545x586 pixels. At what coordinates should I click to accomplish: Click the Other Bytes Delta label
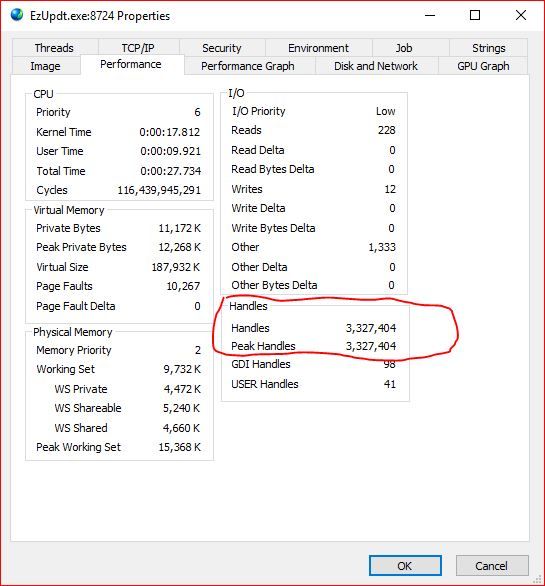pyautogui.click(x=274, y=285)
